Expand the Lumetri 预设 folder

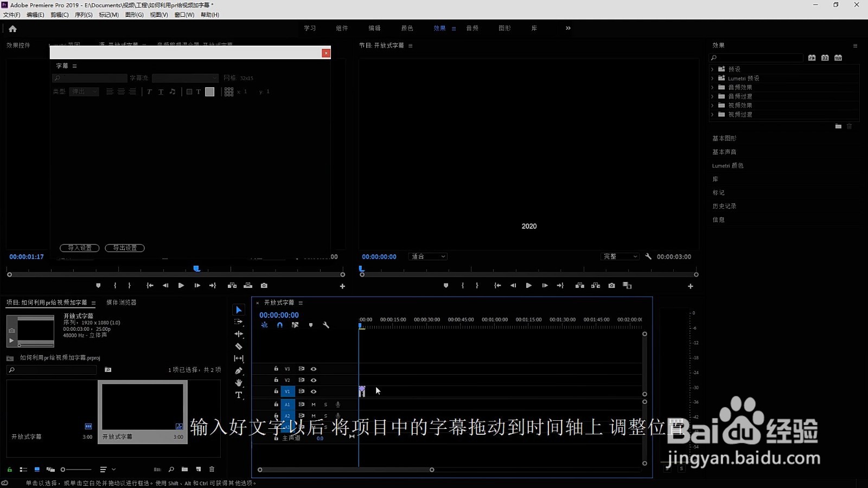click(x=712, y=78)
